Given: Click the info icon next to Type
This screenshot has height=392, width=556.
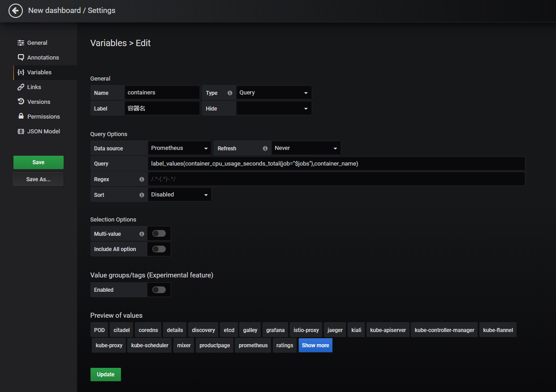Looking at the screenshot, I should pos(230,93).
